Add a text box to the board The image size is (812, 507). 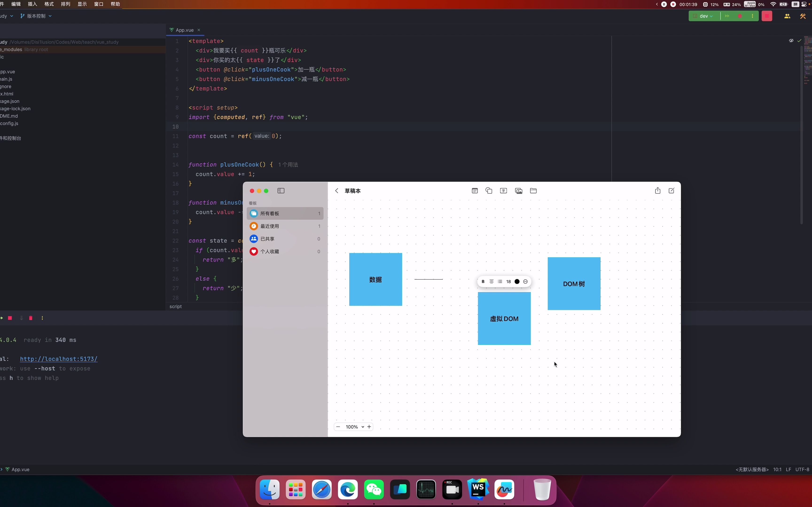coord(503,190)
